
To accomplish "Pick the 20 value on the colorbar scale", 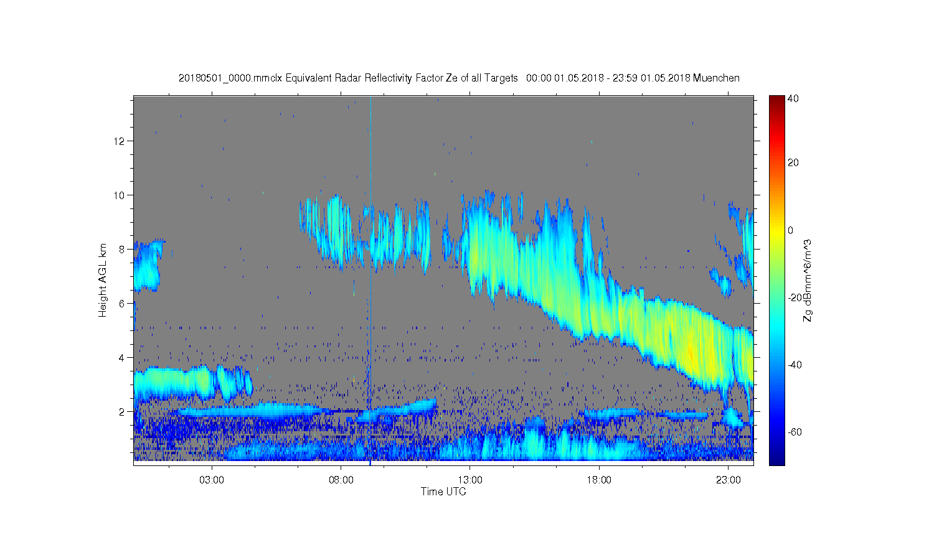I will 793,163.
